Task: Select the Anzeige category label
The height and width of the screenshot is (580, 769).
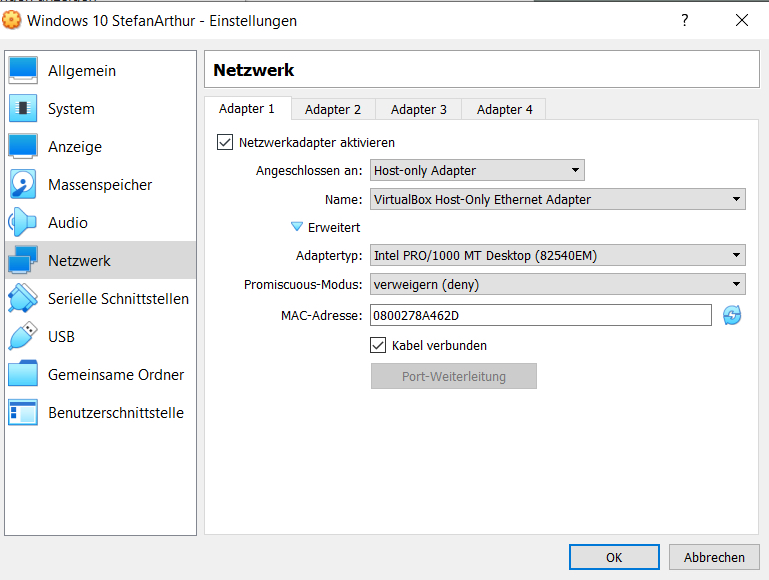Action: tap(75, 147)
